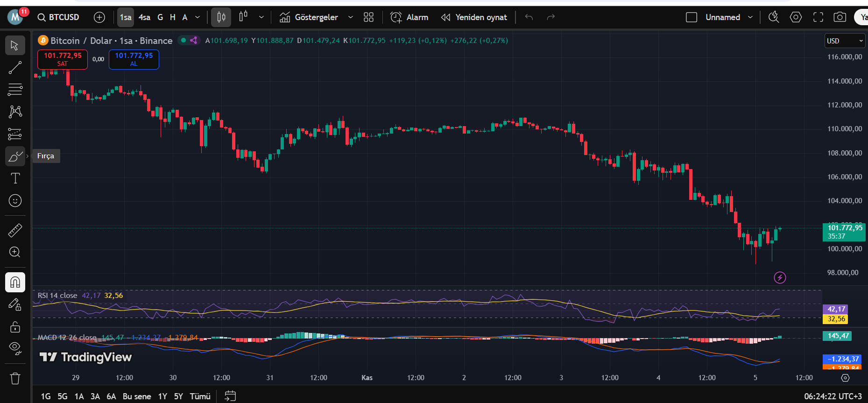Open the USD currency dropdown
This screenshot has width=868, height=403.
[845, 41]
